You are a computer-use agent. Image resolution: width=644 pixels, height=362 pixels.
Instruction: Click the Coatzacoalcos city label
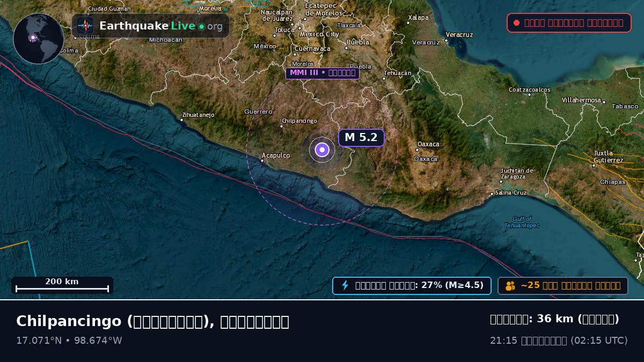(529, 90)
